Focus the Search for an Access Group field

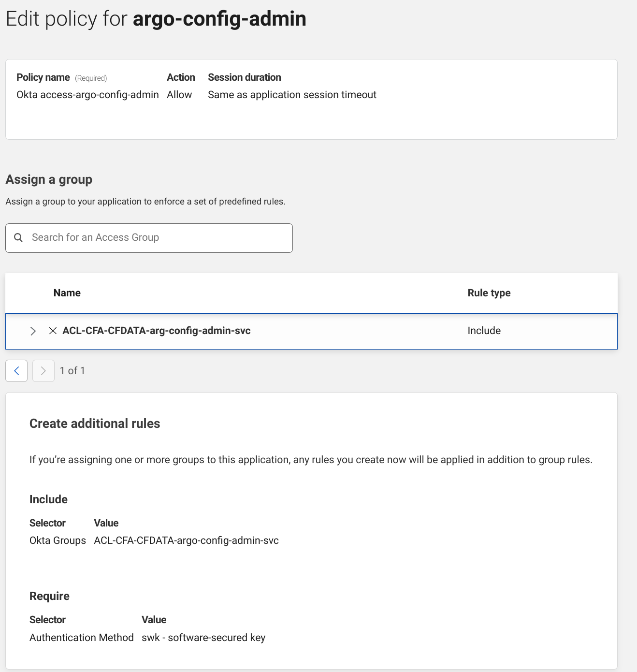(x=155, y=237)
